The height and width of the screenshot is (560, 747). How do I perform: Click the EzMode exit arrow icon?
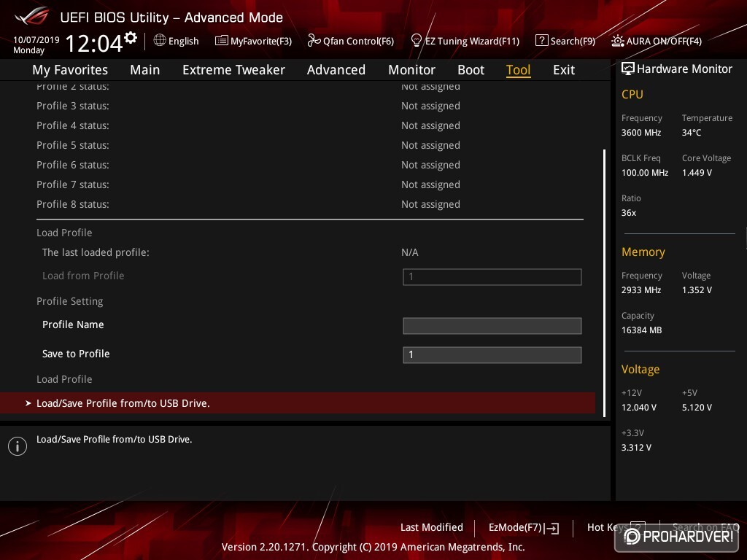551,528
